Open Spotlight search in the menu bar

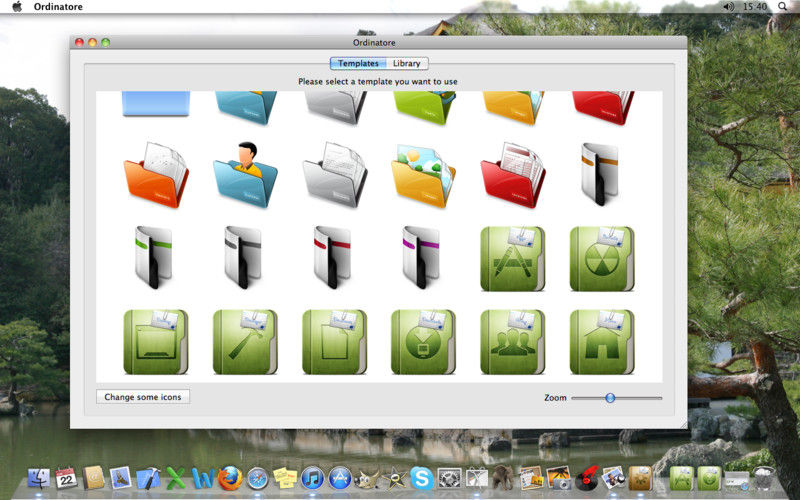coord(782,7)
